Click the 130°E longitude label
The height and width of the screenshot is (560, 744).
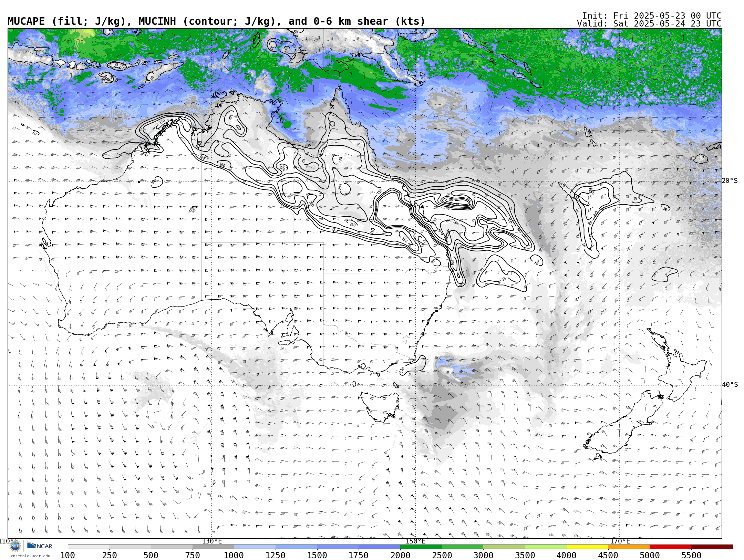(212, 541)
